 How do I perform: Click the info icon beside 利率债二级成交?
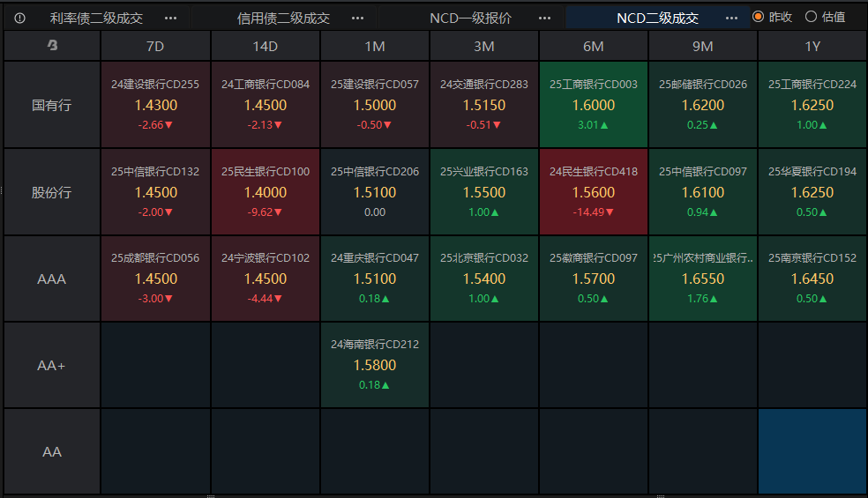coord(19,19)
